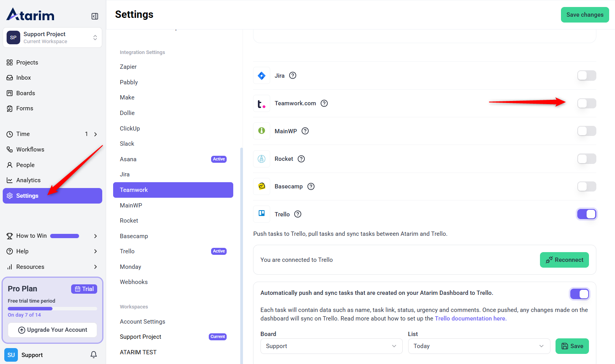Open the Support Project workspace switcher

coord(52,38)
